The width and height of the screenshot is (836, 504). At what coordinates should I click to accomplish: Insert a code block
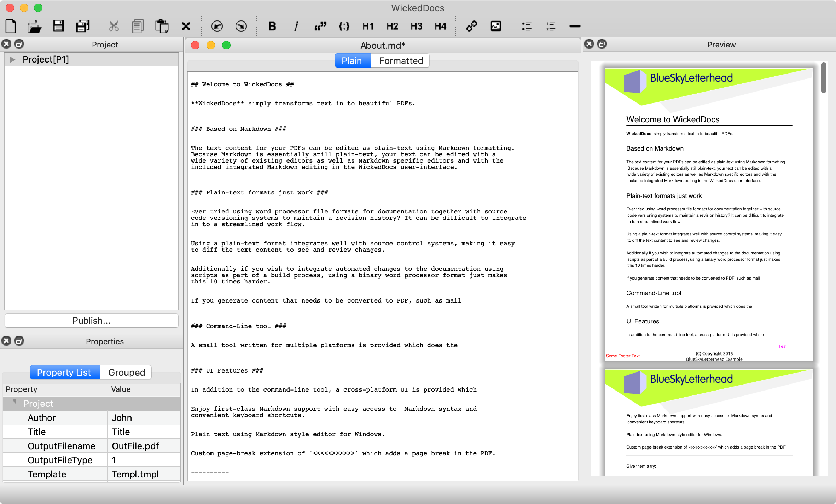pos(344,26)
